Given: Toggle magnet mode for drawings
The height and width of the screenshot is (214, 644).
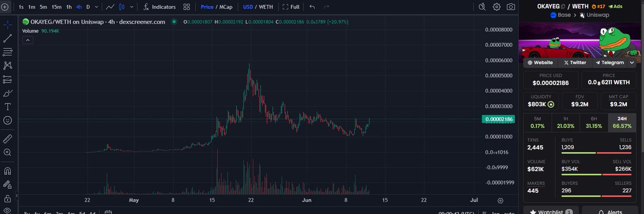Looking at the screenshot, I should tap(8, 172).
